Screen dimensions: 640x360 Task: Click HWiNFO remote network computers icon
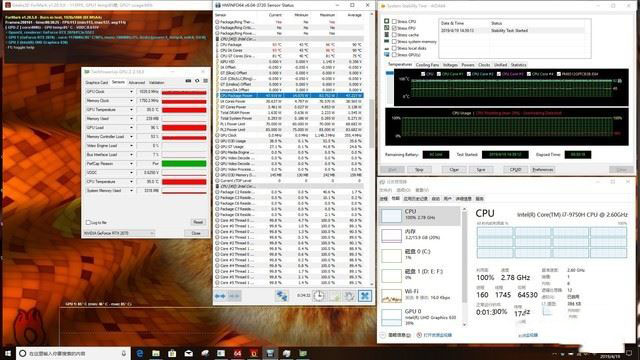(x=282, y=296)
